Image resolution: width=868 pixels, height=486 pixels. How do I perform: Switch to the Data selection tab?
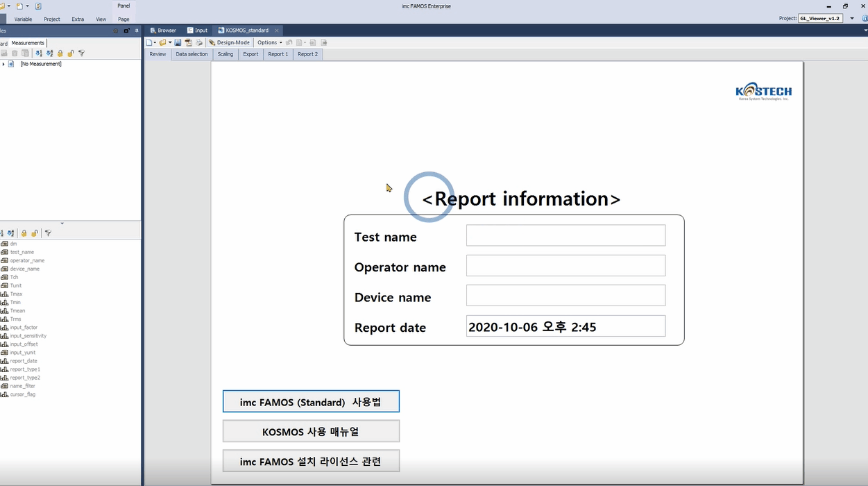[x=192, y=54]
